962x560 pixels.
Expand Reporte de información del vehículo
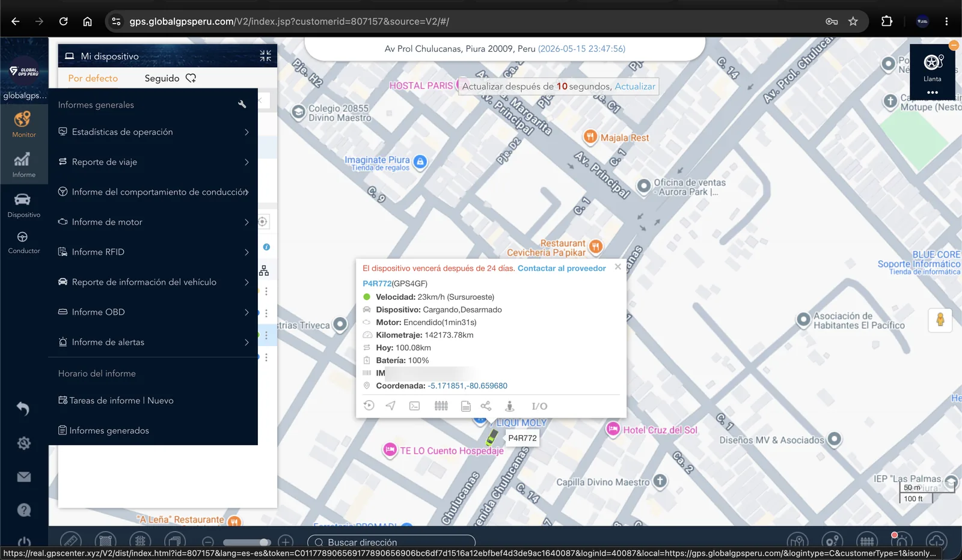(153, 282)
